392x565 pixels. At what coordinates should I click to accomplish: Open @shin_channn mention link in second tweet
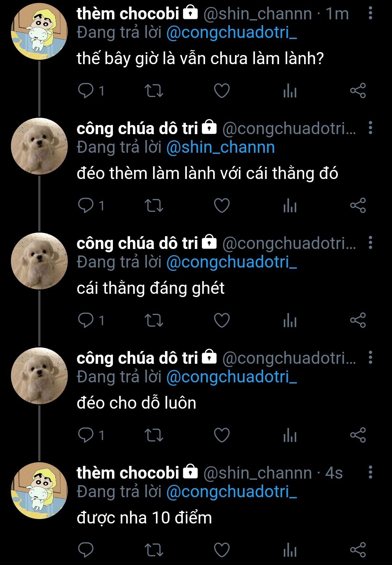click(x=220, y=147)
